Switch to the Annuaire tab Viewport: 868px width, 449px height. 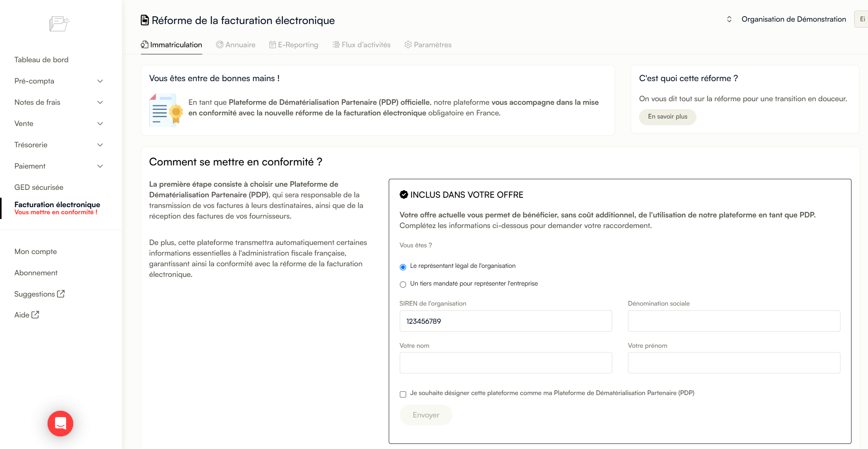coord(236,45)
